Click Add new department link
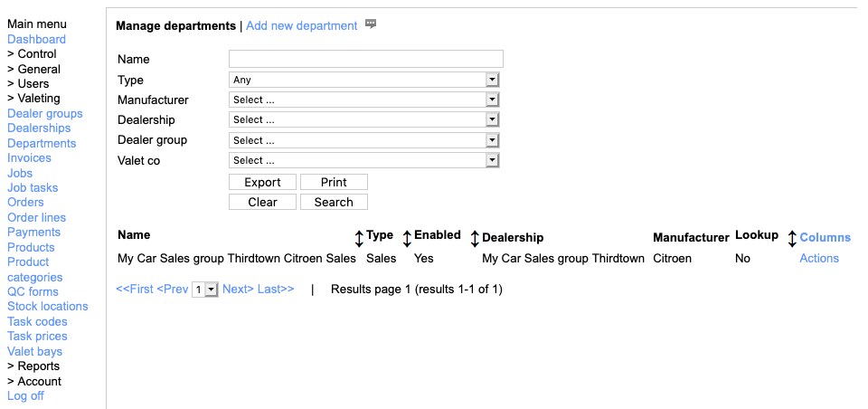Image resolution: width=868 pixels, height=409 pixels. point(301,26)
